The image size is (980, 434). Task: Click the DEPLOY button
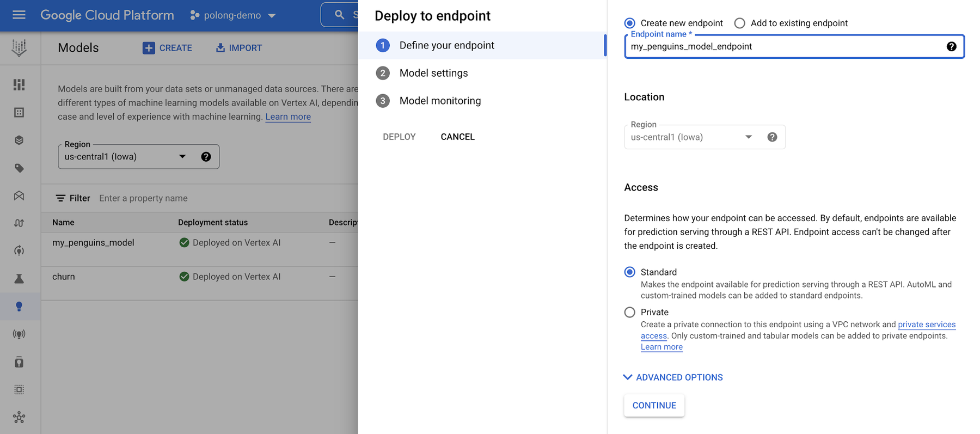[x=399, y=137]
